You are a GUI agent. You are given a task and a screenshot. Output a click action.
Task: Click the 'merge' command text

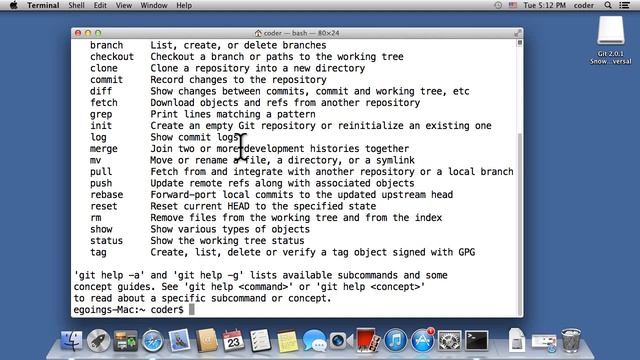pos(104,149)
